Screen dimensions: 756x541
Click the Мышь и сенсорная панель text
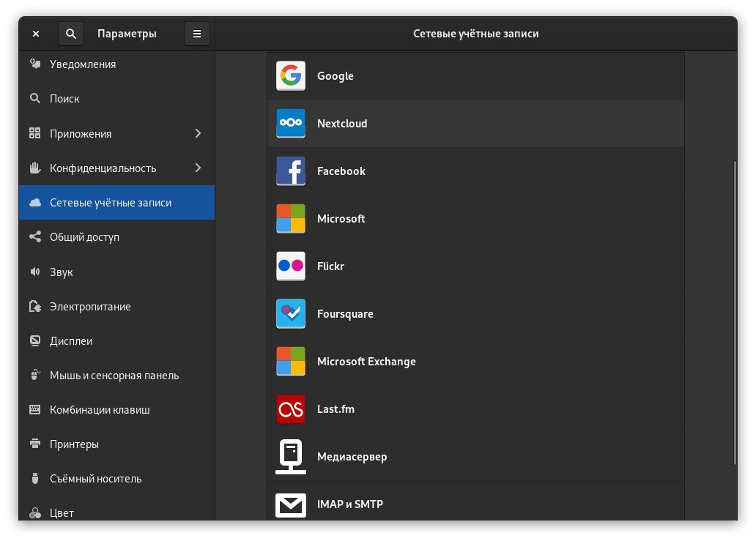click(114, 376)
